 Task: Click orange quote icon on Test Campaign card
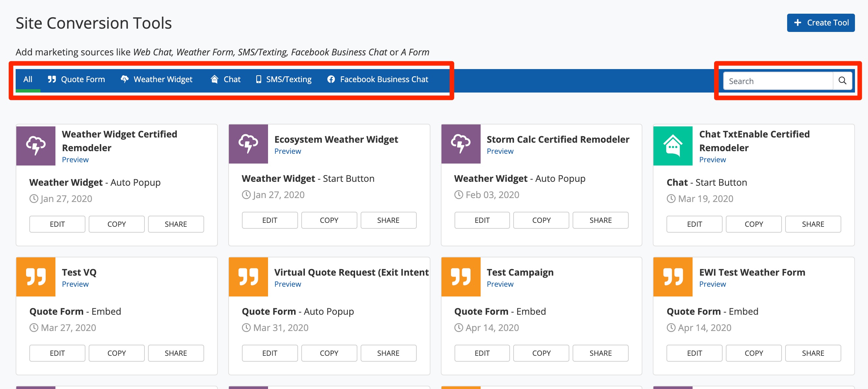(461, 277)
